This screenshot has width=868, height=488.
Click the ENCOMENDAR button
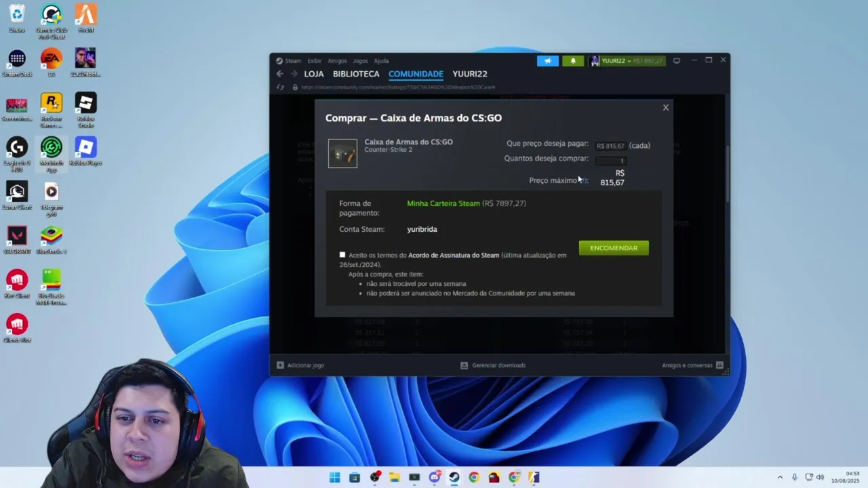click(614, 248)
